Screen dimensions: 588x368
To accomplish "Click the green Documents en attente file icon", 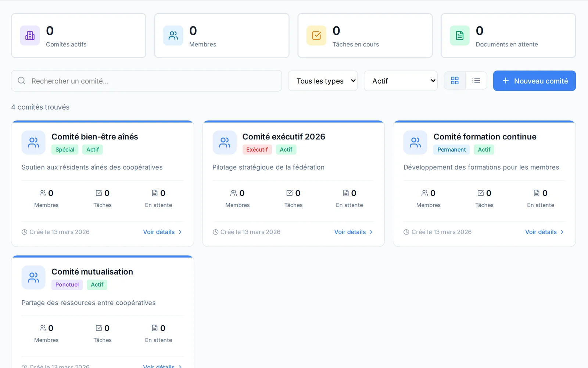I will pyautogui.click(x=460, y=36).
